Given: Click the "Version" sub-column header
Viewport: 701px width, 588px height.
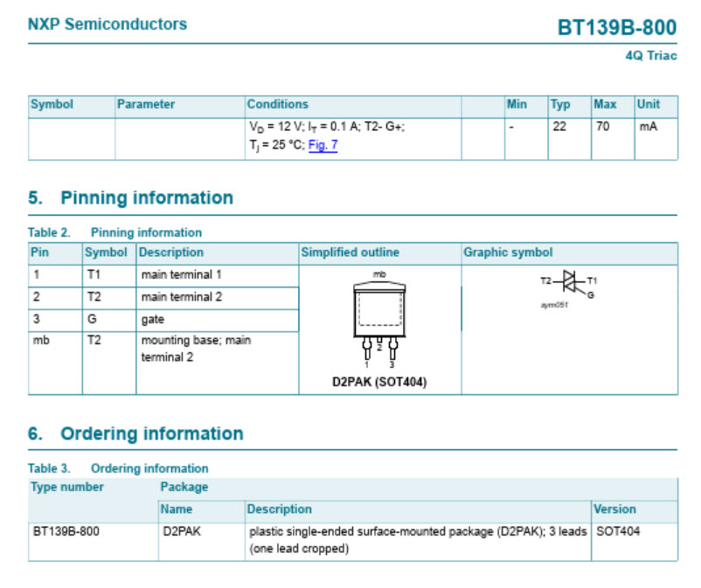Looking at the screenshot, I should pos(614,509).
